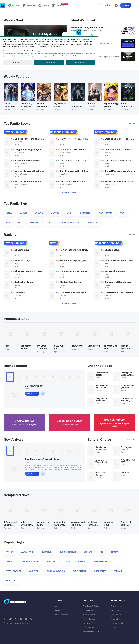
Task: Open Webnovel's YouTube from the footer
Action: (26, 619)
